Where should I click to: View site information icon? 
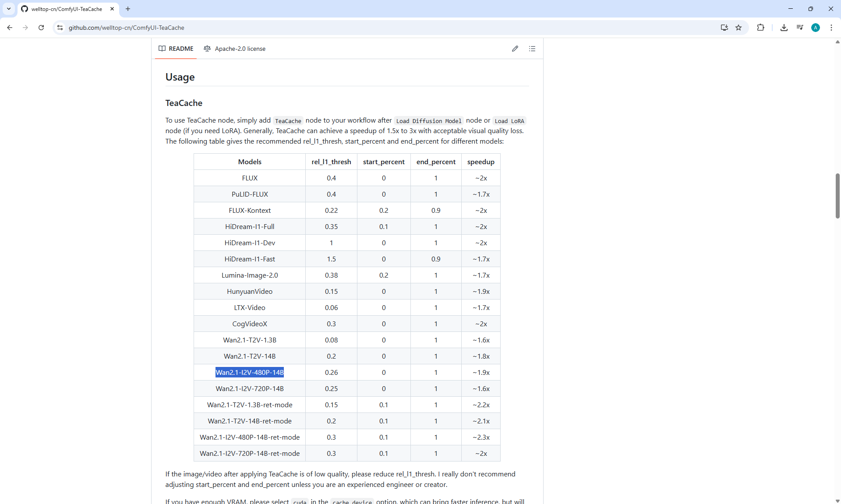pyautogui.click(x=60, y=28)
